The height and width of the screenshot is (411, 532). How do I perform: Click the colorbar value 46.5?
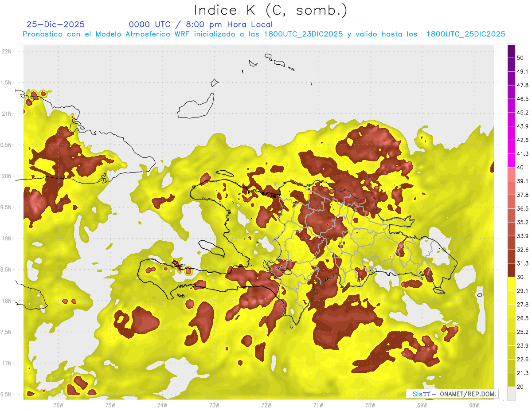coord(523,99)
